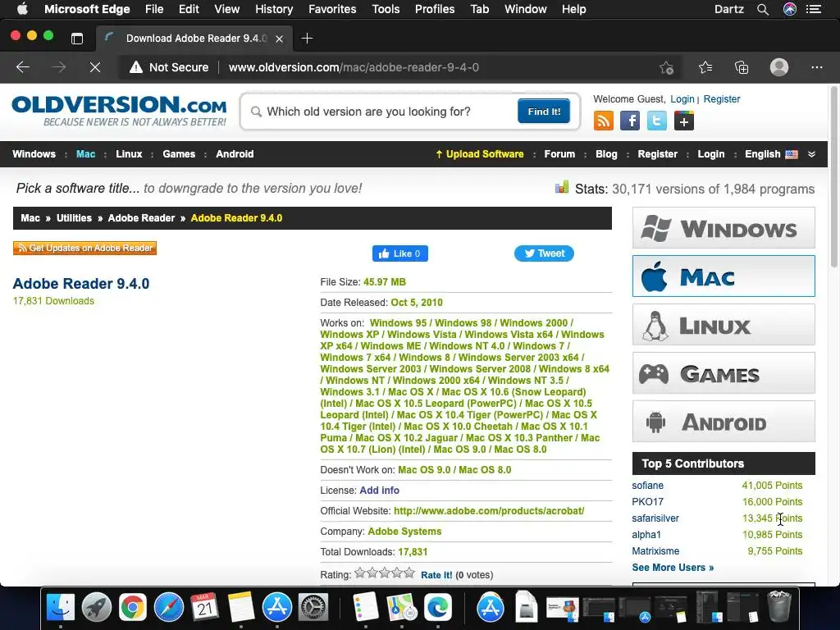
Task: Click the OldVersion.com logo
Action: point(119,111)
